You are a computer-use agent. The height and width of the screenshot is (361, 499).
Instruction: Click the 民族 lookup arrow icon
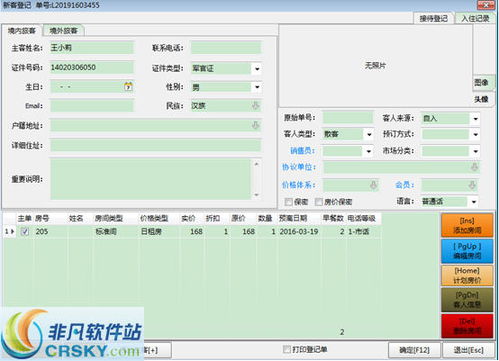point(255,106)
